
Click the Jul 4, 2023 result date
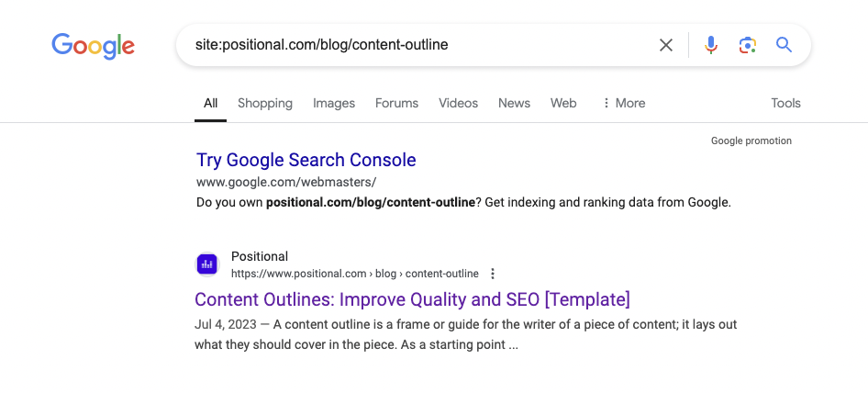[226, 324]
